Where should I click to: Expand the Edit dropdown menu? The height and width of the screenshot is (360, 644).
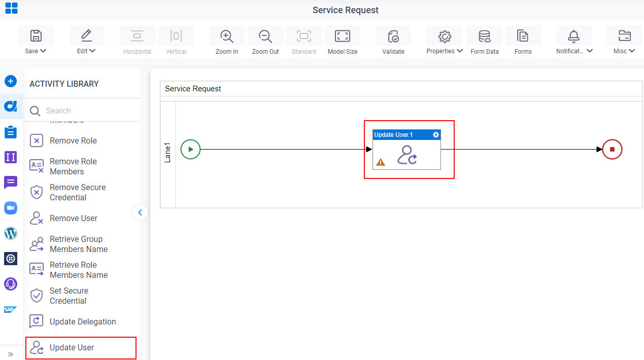pos(86,51)
